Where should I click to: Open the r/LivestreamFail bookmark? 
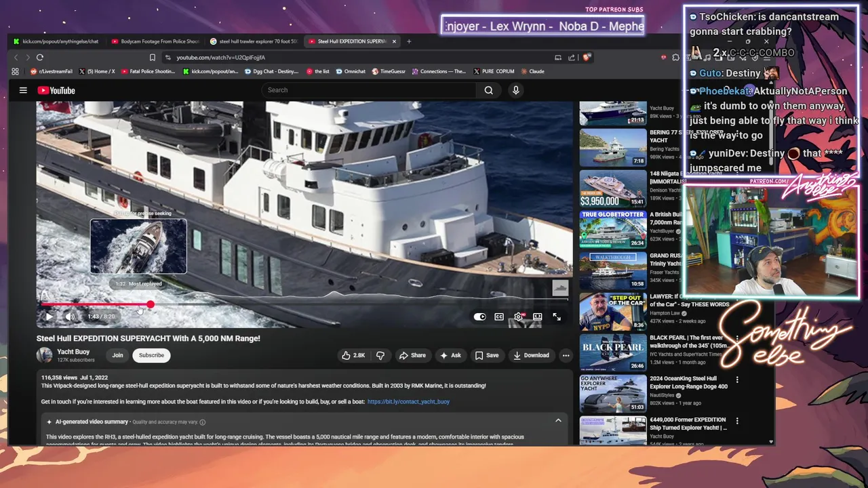50,71
